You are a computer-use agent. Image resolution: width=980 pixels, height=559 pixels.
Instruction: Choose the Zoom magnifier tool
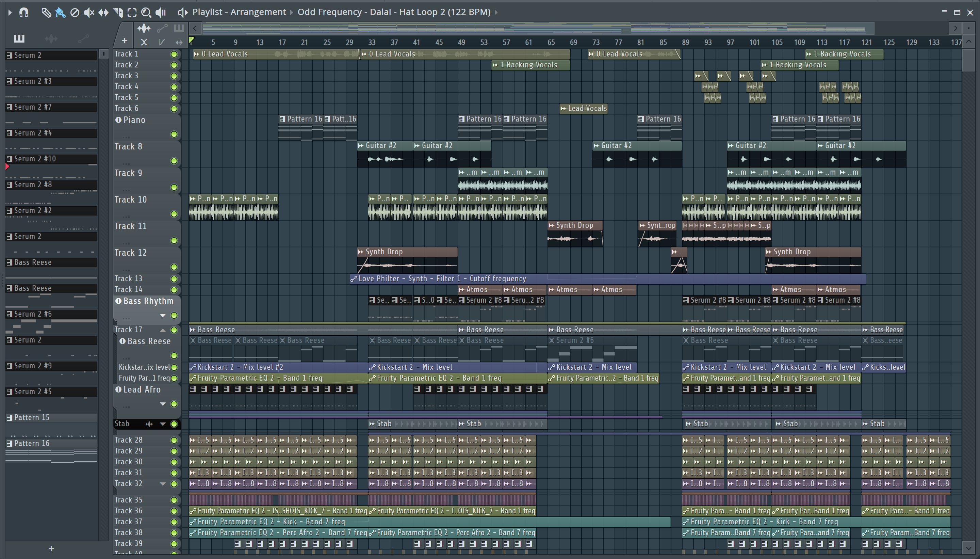point(146,12)
